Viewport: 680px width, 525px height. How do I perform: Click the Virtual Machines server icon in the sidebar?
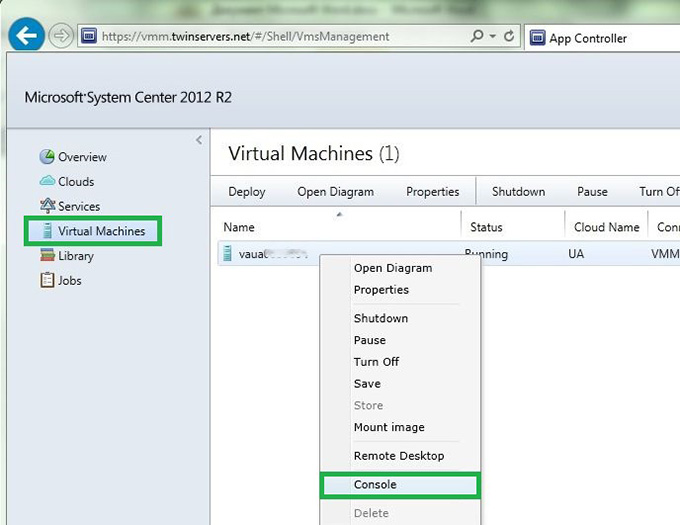(47, 231)
